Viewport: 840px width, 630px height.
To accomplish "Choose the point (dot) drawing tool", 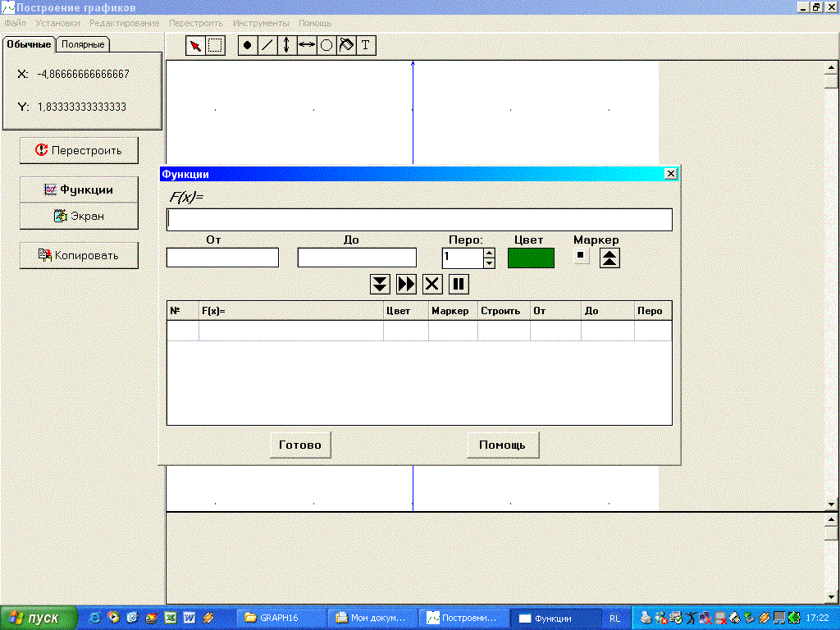I will [x=247, y=46].
